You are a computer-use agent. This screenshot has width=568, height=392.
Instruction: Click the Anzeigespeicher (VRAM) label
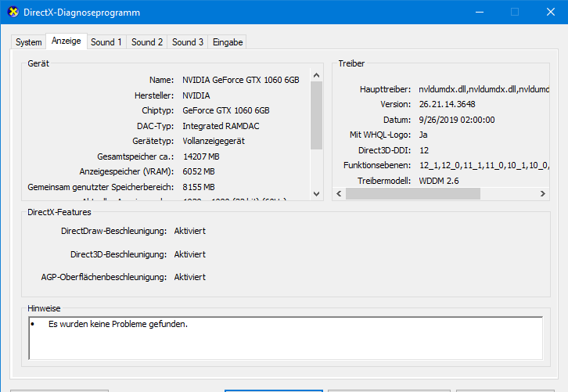[127, 171]
